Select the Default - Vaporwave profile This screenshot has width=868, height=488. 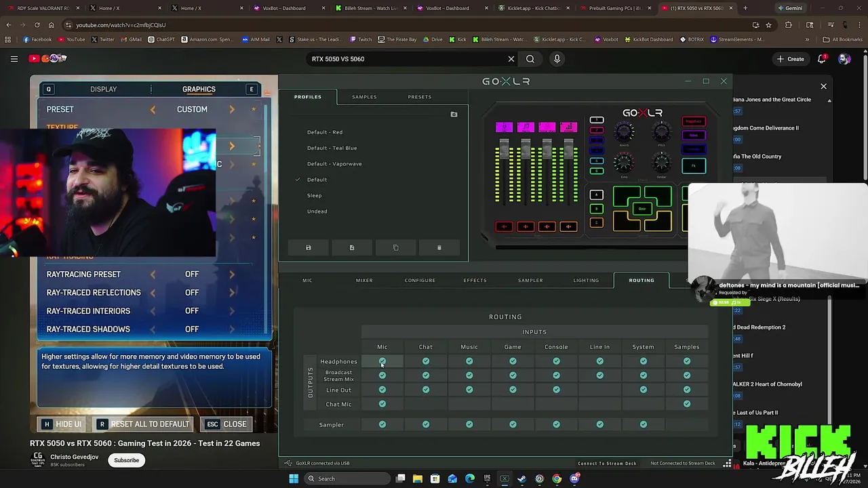334,163
